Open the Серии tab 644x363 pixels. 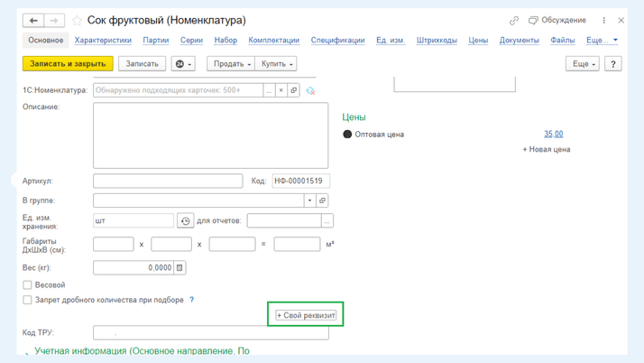coord(192,41)
